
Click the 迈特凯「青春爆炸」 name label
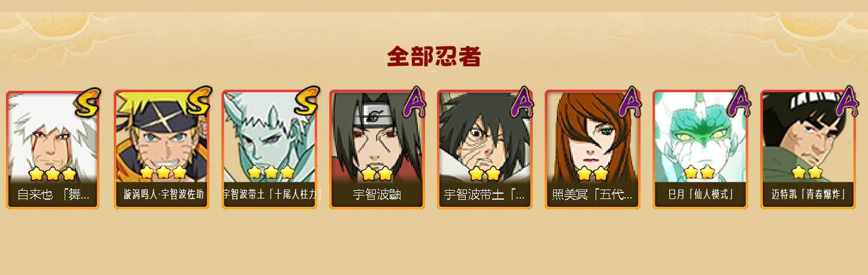(x=808, y=194)
